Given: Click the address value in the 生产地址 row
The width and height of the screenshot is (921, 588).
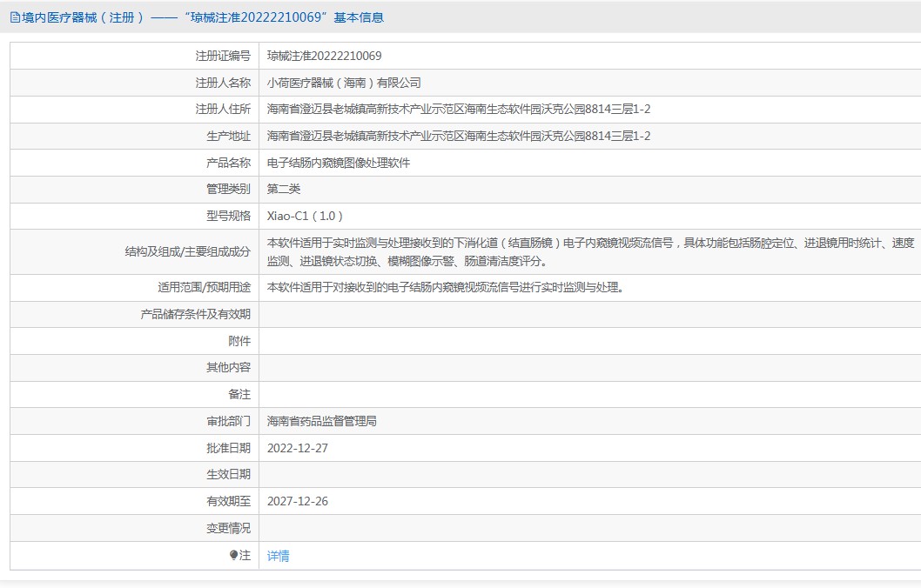Looking at the screenshot, I should pos(459,136).
